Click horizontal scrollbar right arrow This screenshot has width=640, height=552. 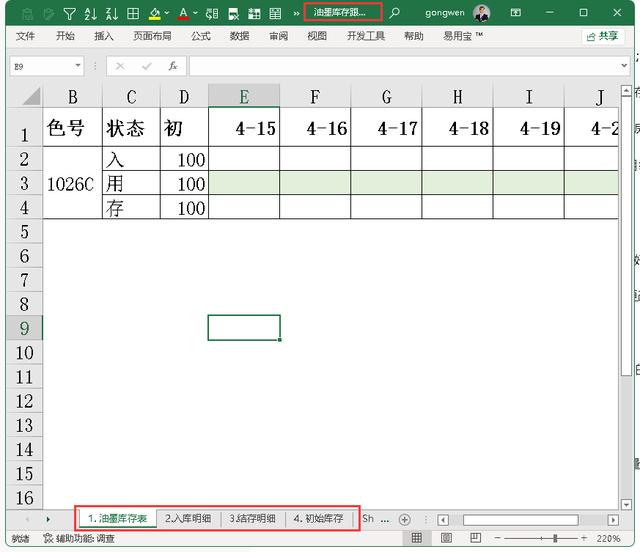[x=613, y=520]
